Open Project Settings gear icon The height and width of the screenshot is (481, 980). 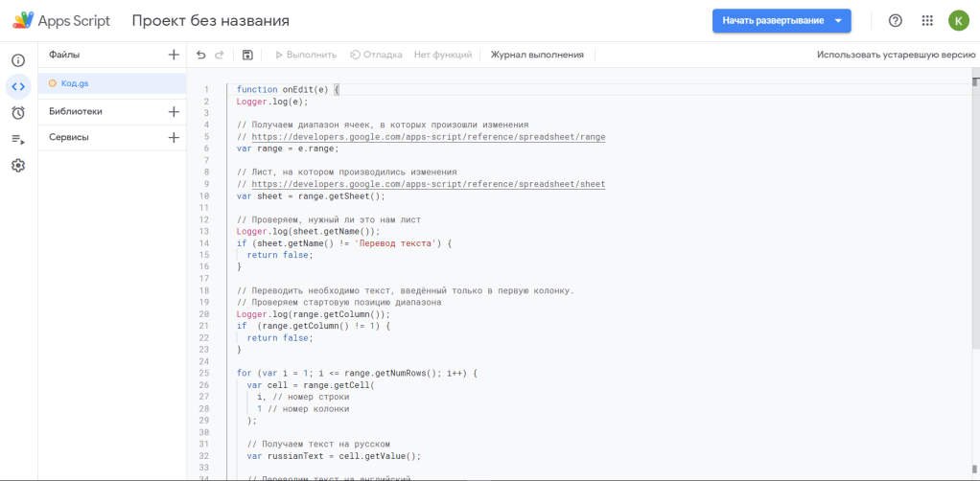tap(17, 166)
